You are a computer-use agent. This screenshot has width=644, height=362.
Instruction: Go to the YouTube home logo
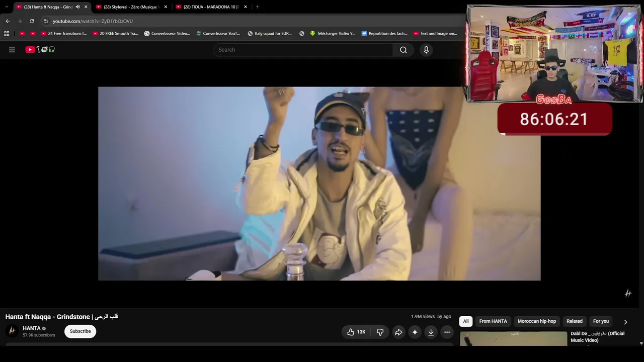pyautogui.click(x=40, y=50)
